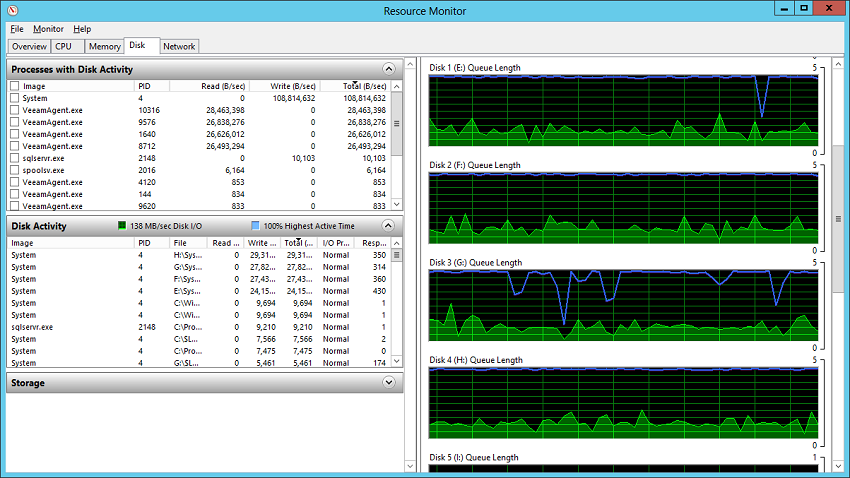Click the spoolsv.exe process name
Viewport: 850px width, 478px height.
pos(43,170)
